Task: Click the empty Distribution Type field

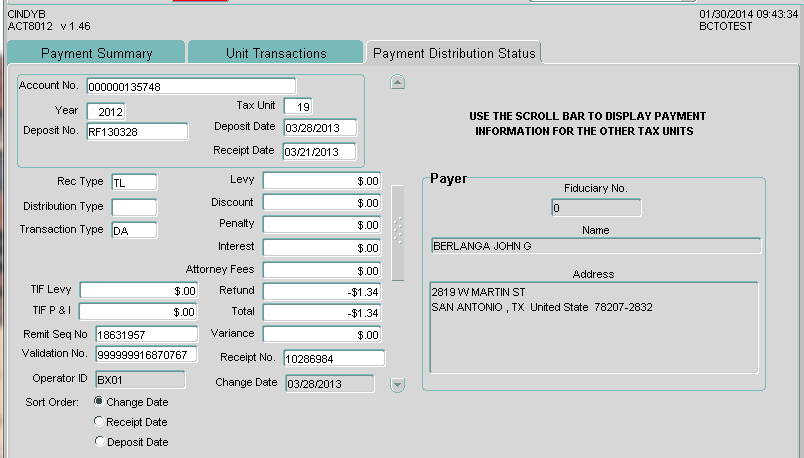Action: [133, 207]
